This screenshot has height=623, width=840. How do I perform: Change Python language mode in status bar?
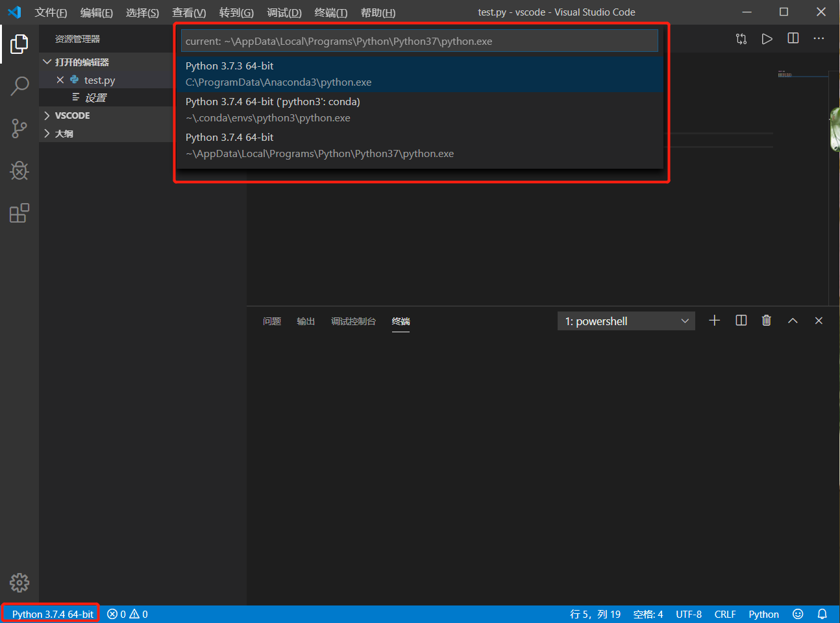point(763,614)
